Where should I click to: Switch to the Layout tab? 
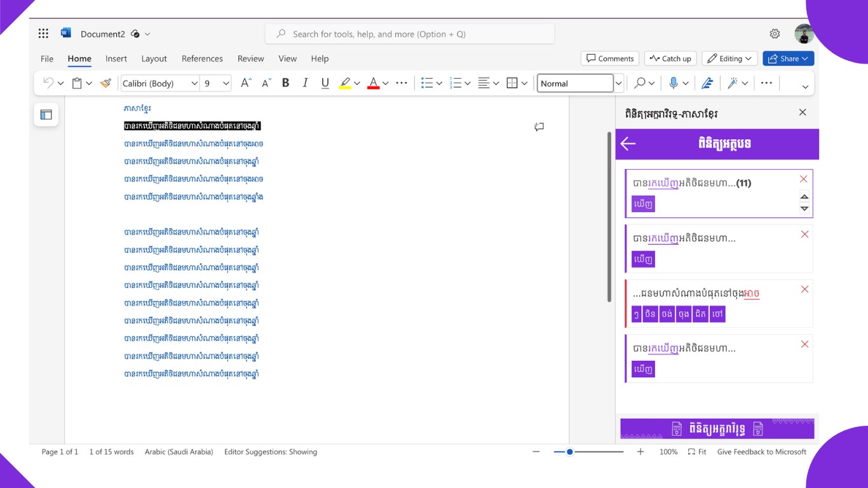(x=154, y=58)
